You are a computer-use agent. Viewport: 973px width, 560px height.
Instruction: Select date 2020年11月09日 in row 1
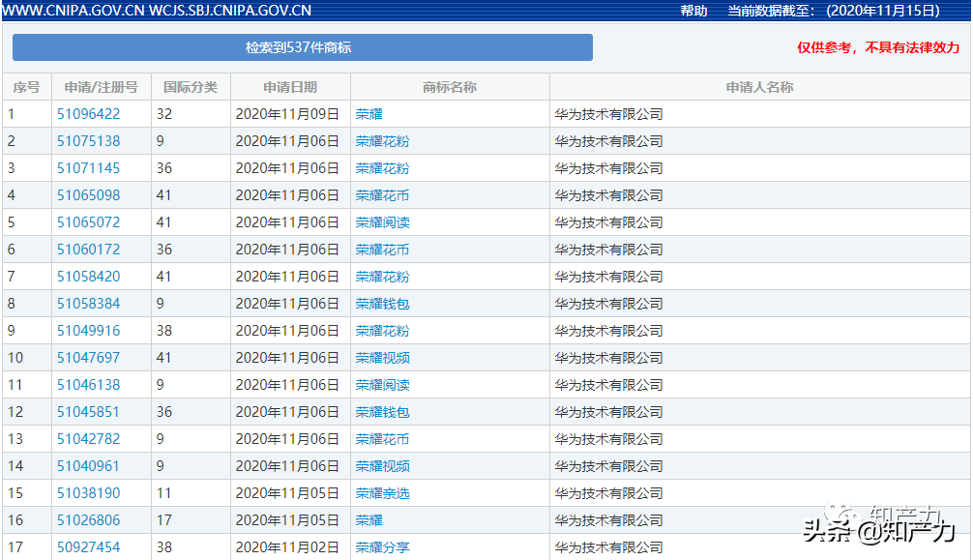(x=287, y=114)
